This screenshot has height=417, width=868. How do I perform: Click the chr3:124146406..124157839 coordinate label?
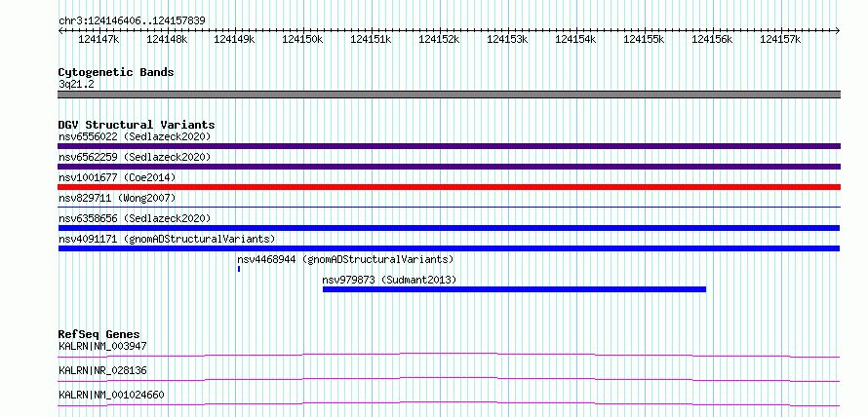pos(133,21)
